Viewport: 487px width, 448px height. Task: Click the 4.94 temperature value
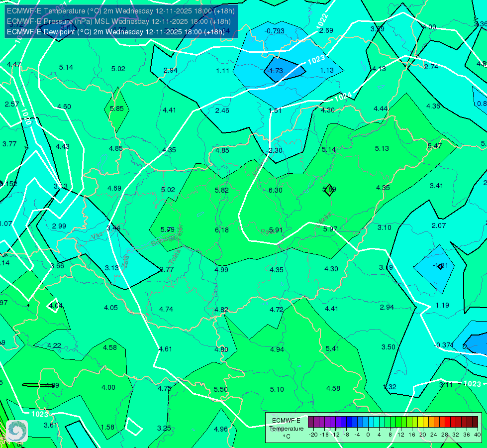point(277,349)
